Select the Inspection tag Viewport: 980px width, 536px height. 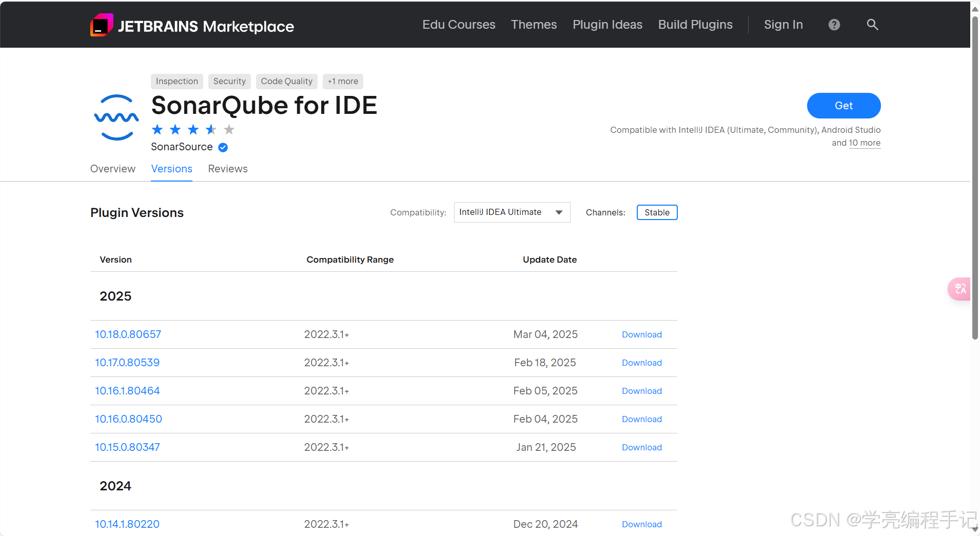177,81
